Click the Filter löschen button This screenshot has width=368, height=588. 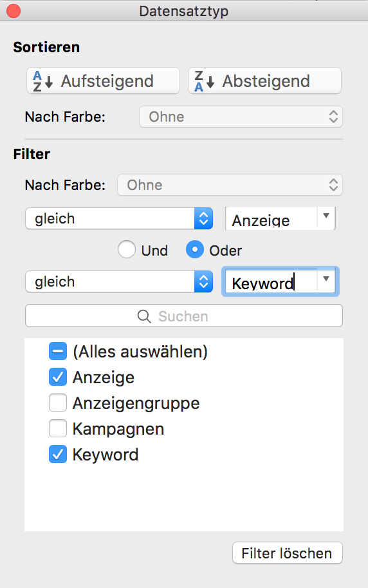[x=288, y=553]
